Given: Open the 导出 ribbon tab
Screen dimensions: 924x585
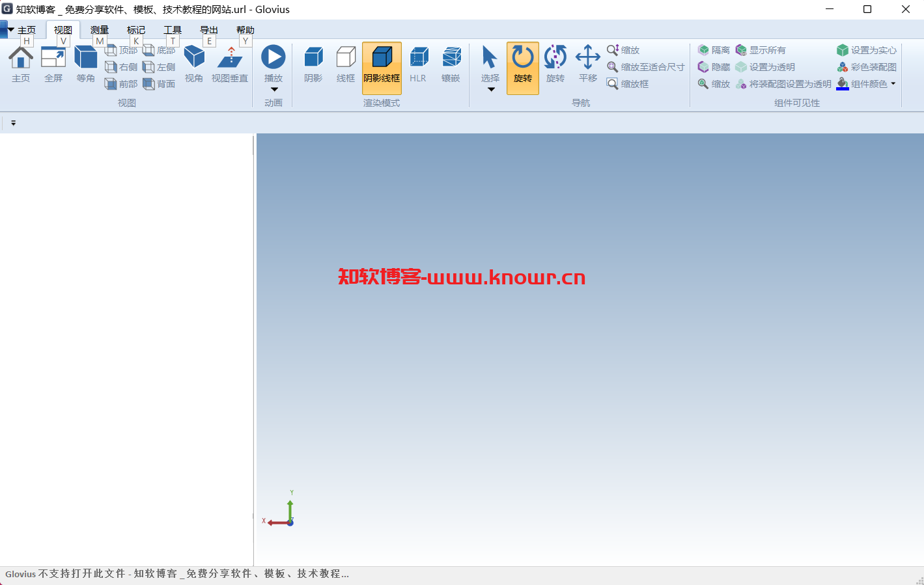Looking at the screenshot, I should pyautogui.click(x=209, y=30).
